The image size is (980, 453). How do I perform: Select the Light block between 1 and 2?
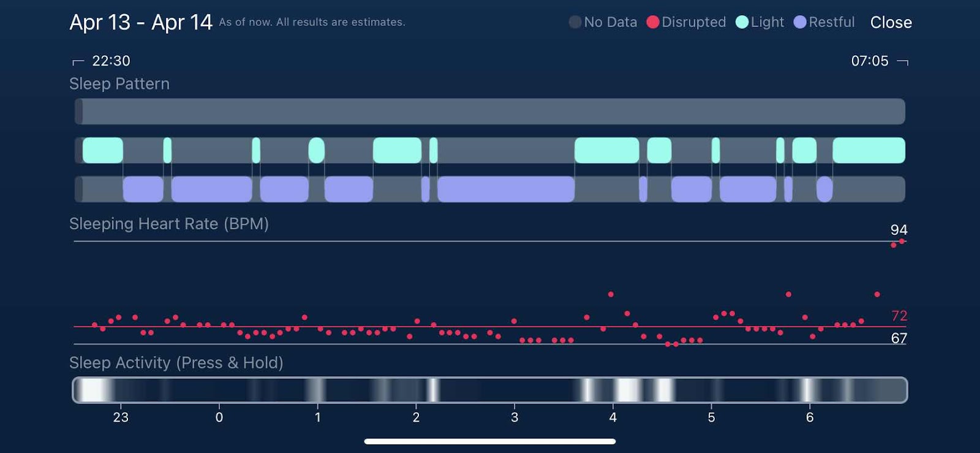pyautogui.click(x=397, y=150)
